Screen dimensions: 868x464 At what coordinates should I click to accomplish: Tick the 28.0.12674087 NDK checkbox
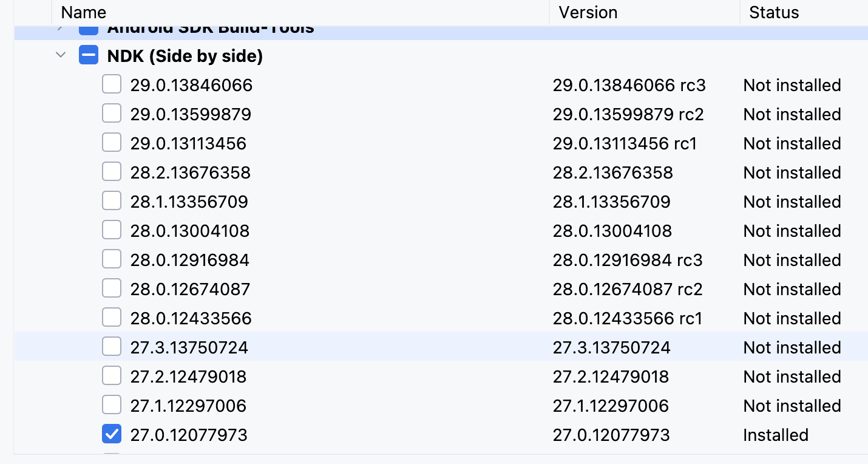tap(112, 288)
